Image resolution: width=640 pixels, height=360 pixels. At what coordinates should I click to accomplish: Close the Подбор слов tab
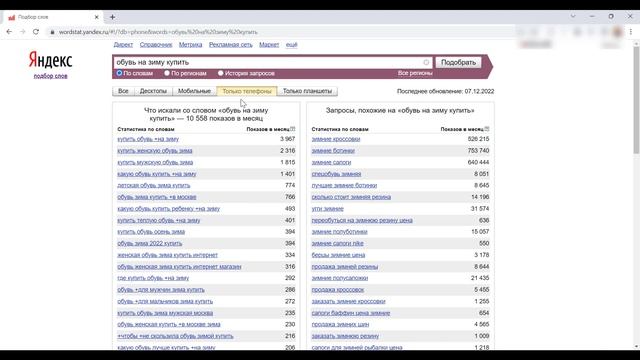coord(96,17)
